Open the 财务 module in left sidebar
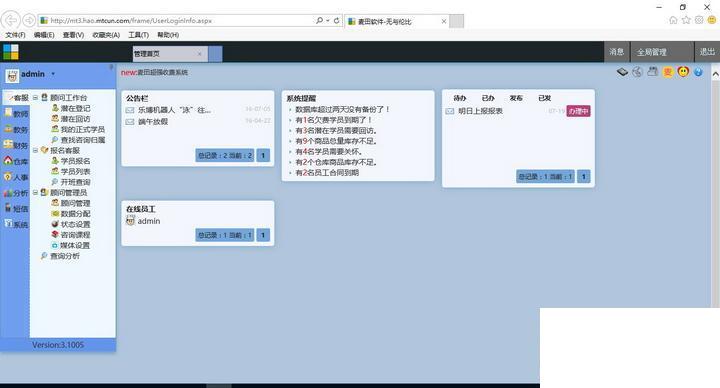The image size is (720, 388). pyautogui.click(x=17, y=145)
